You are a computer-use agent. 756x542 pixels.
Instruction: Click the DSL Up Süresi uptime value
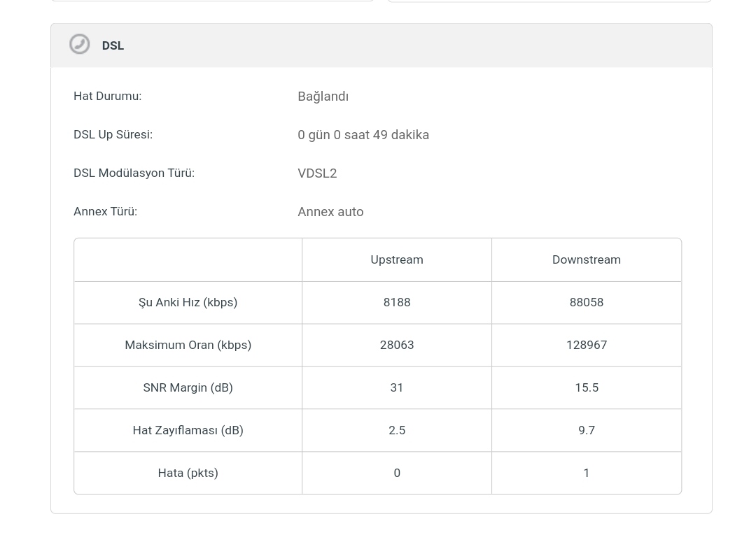pyautogui.click(x=363, y=135)
